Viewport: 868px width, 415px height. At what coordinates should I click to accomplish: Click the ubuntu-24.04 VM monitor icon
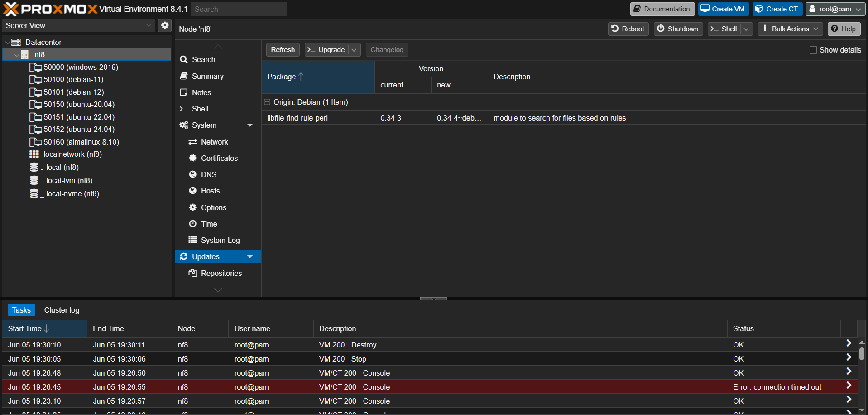coord(35,130)
